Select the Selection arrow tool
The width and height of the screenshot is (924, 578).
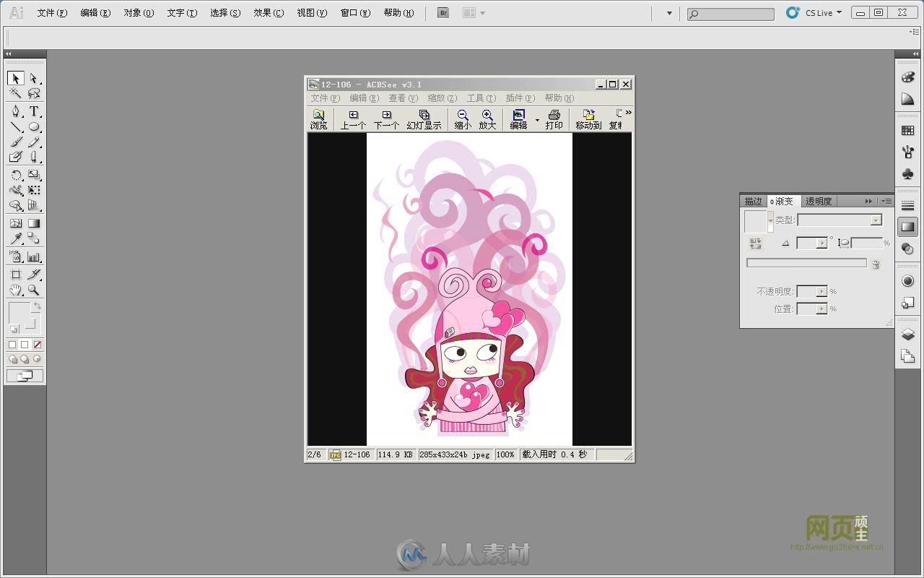pos(16,78)
